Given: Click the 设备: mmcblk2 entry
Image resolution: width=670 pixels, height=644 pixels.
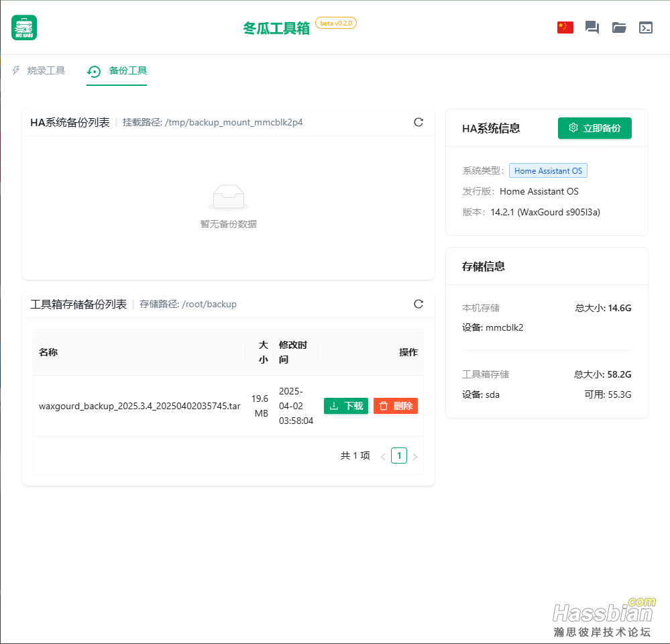Looking at the screenshot, I should click(493, 328).
